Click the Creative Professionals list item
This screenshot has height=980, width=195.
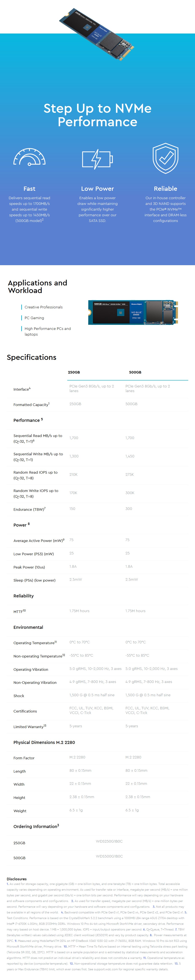click(x=43, y=307)
